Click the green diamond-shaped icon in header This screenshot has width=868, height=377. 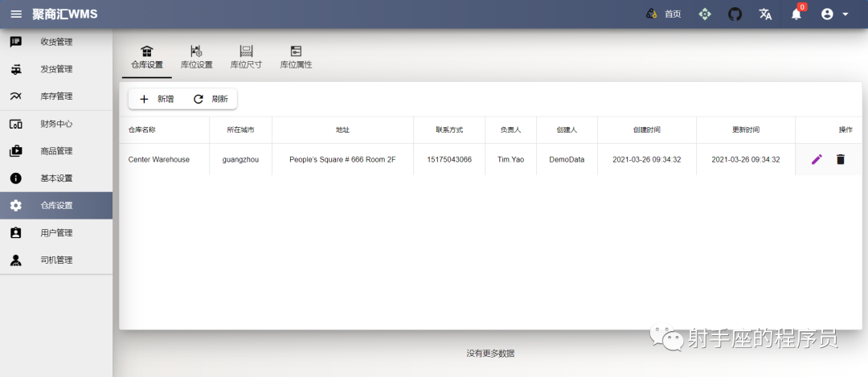tap(704, 14)
